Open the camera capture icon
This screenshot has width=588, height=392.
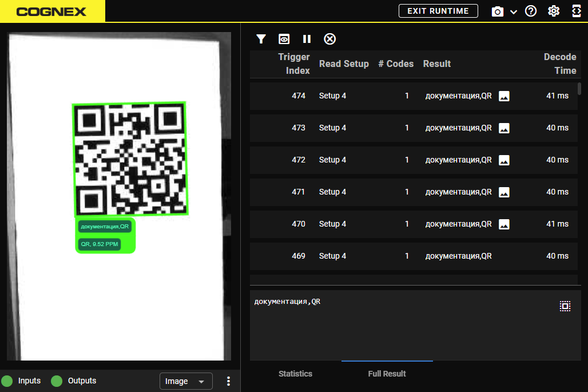point(498,11)
